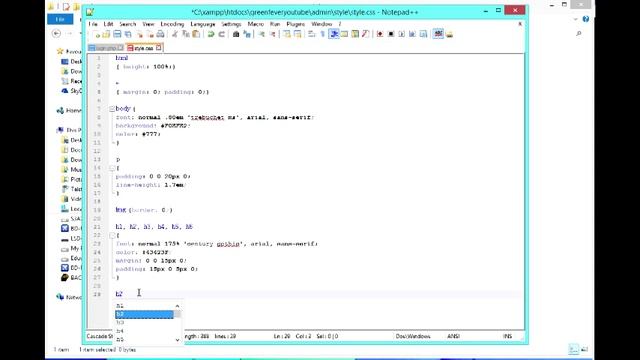
Task: Close the style.css tab with its X
Action: point(159,48)
